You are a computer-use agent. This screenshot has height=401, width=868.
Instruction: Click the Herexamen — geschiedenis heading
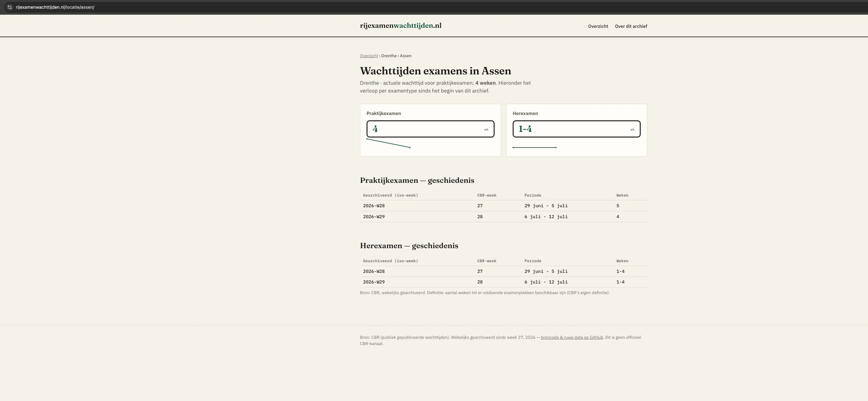[409, 246]
